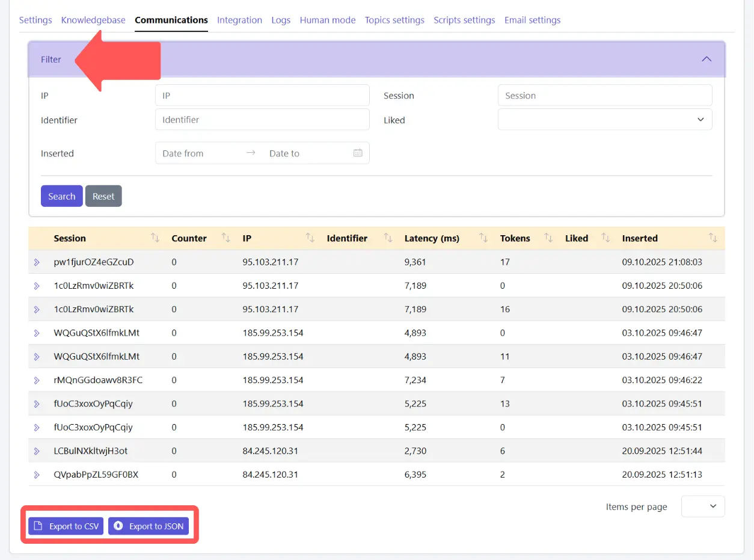The image size is (754, 560).
Task: Switch to the Logs tab
Action: point(281,20)
